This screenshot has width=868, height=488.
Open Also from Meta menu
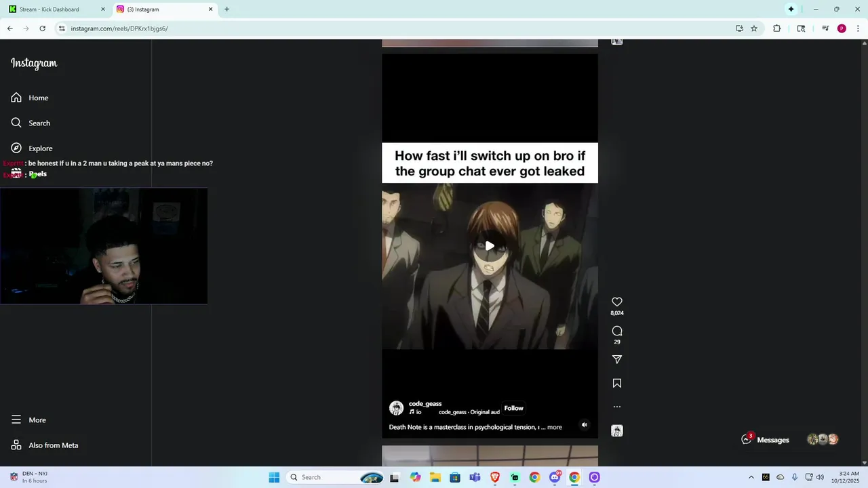click(x=54, y=445)
